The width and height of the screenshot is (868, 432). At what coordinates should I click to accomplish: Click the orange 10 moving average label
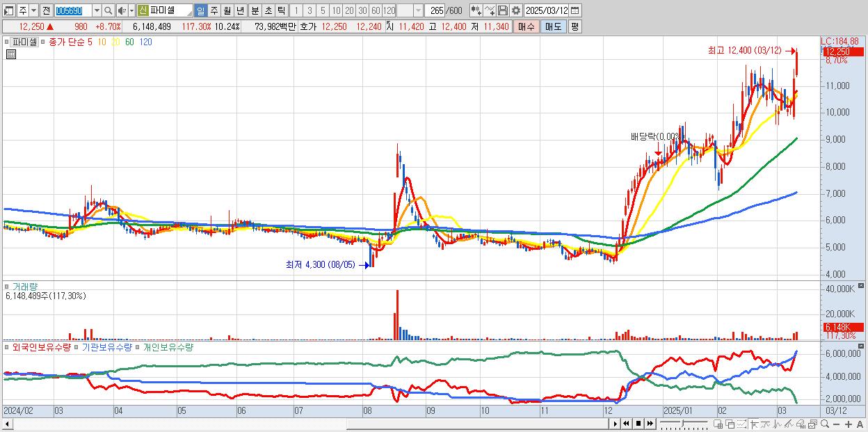pos(102,42)
